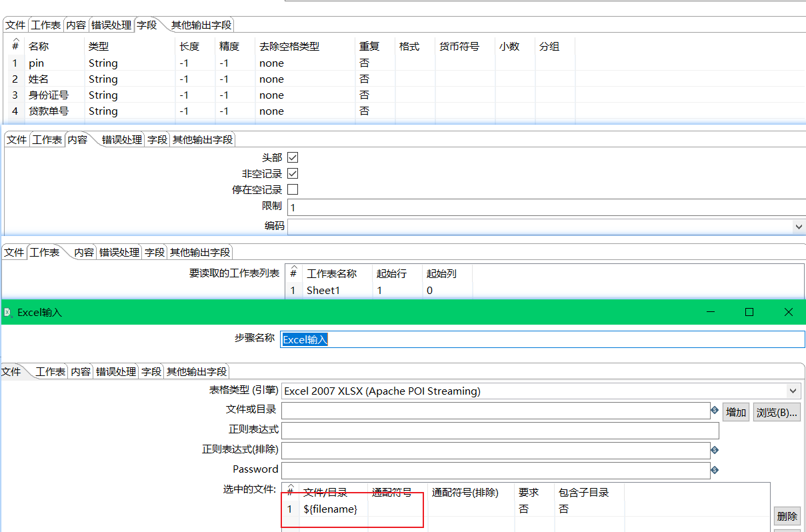Click the 正则表达式(排除) input field
This screenshot has height=532, width=806.
pyautogui.click(x=495, y=451)
